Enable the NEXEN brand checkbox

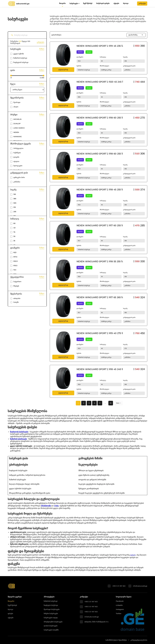(11, 132)
